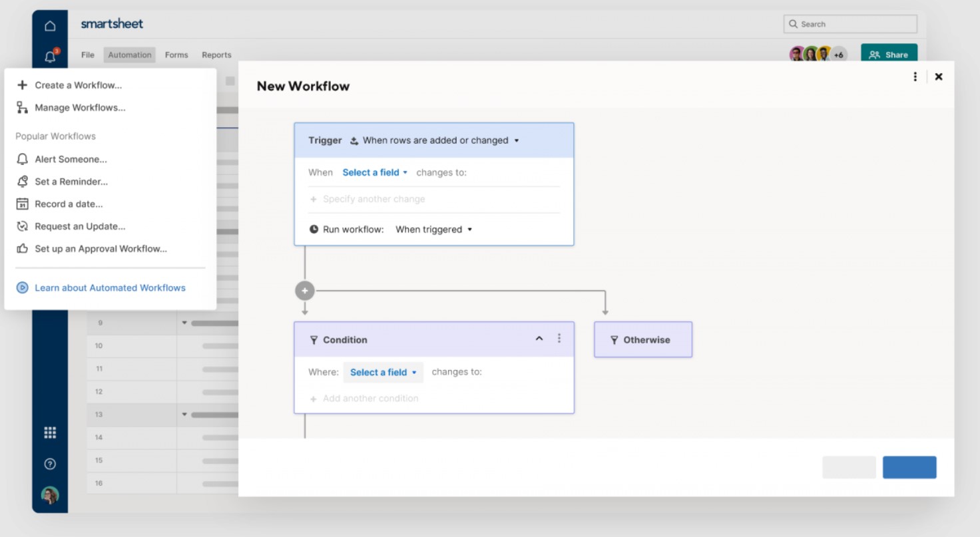Open the New Workflow three-dot options menu
980x537 pixels.
point(915,77)
